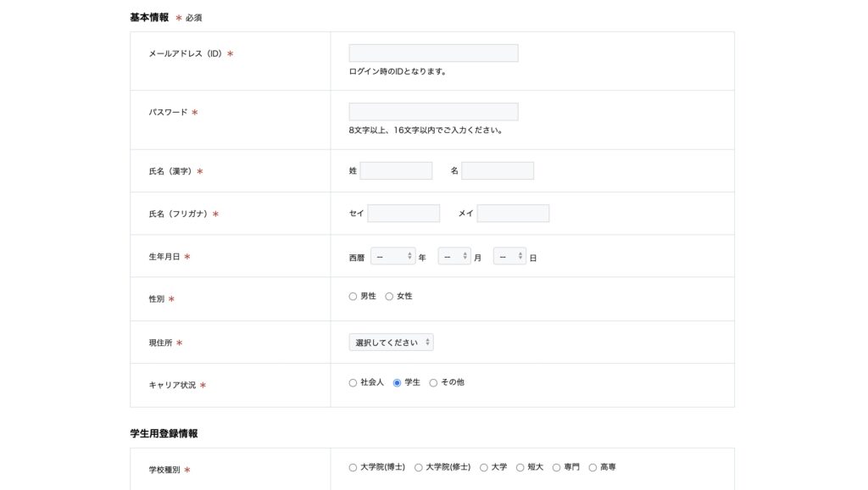Image resolution: width=868 pixels, height=490 pixels.
Task: Open the birth day (日) dropdown
Action: point(509,257)
